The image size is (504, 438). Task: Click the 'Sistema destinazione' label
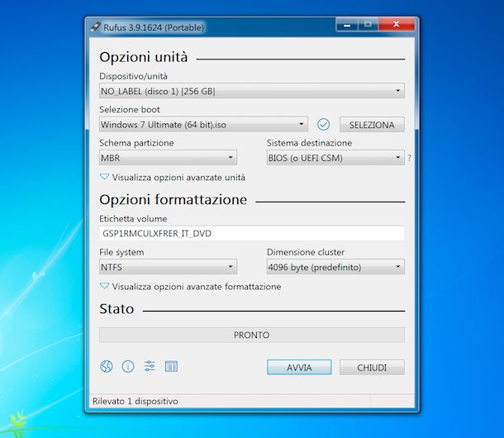click(x=309, y=143)
